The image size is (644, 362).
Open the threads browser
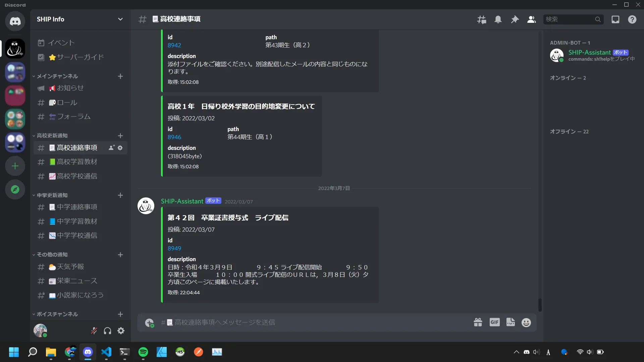[481, 19]
